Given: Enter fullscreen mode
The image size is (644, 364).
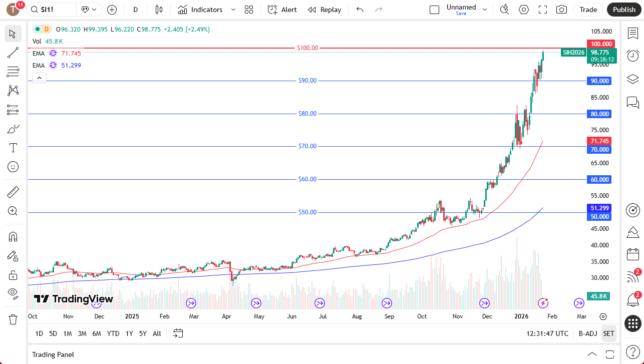Looking at the screenshot, I should tap(543, 10).
